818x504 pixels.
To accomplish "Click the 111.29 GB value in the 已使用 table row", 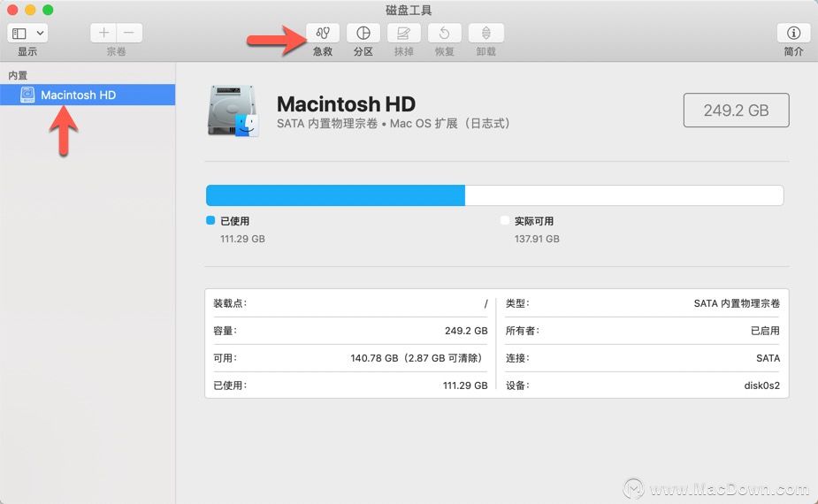I will (x=465, y=386).
